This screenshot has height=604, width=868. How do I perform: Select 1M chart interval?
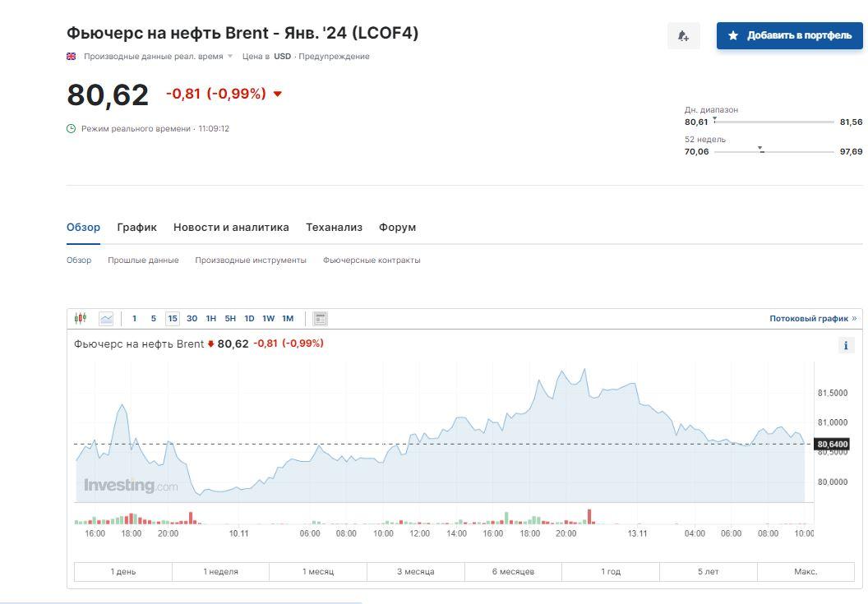[288, 318]
